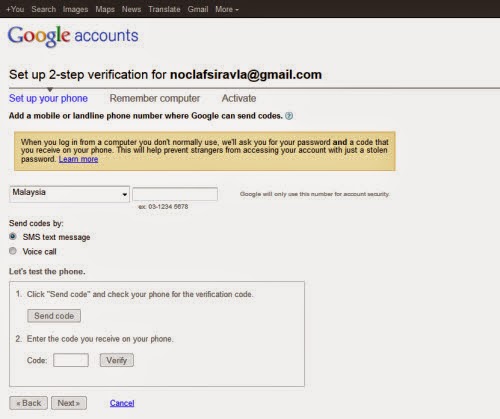Image resolution: width=500 pixels, height=419 pixels.
Task: Focus the phone number input field
Action: click(175, 194)
